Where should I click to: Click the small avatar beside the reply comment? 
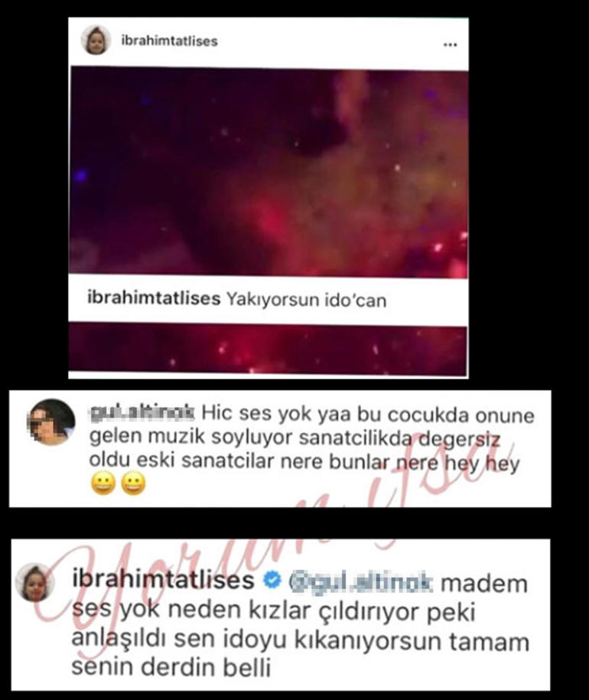coord(35,583)
